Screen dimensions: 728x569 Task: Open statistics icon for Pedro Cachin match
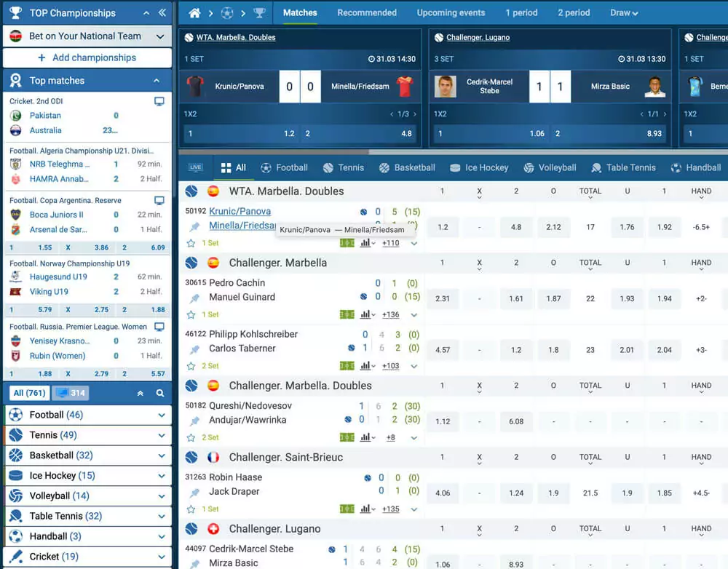[366, 315]
